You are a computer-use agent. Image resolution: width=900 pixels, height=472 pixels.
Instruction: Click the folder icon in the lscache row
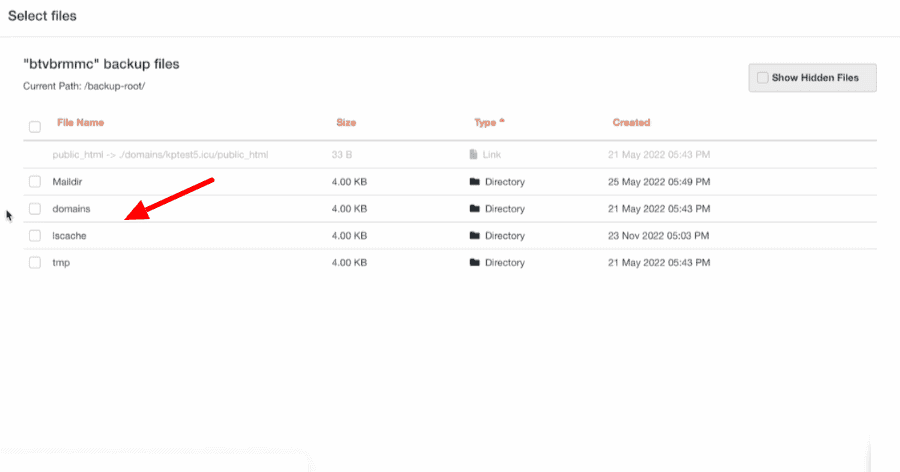click(x=474, y=236)
